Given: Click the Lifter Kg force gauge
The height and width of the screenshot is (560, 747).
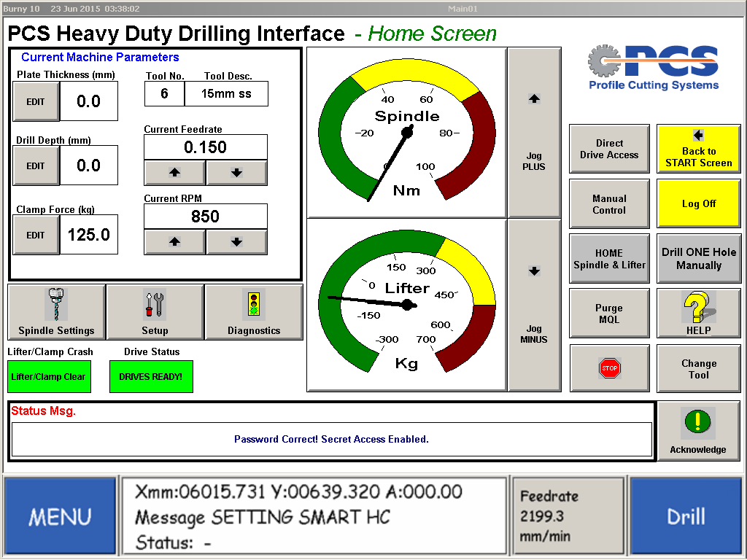Looking at the screenshot, I should 407,305.
